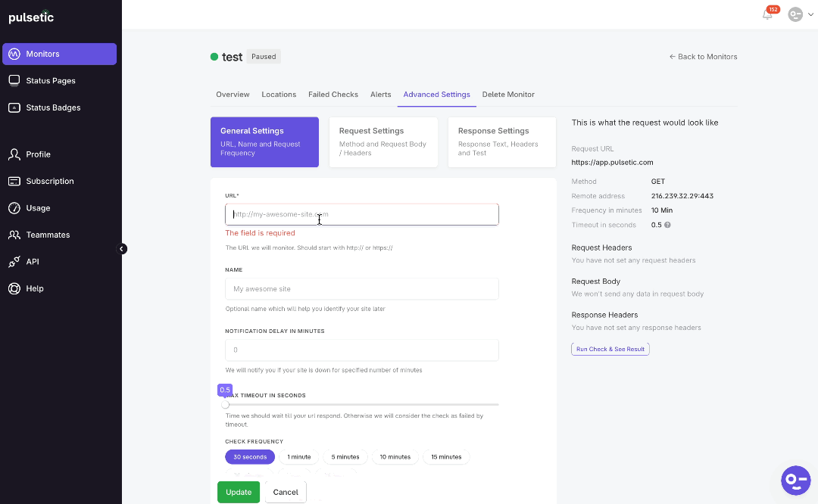The height and width of the screenshot is (504, 818).
Task: Click the timeout help question mark icon
Action: 667,225
